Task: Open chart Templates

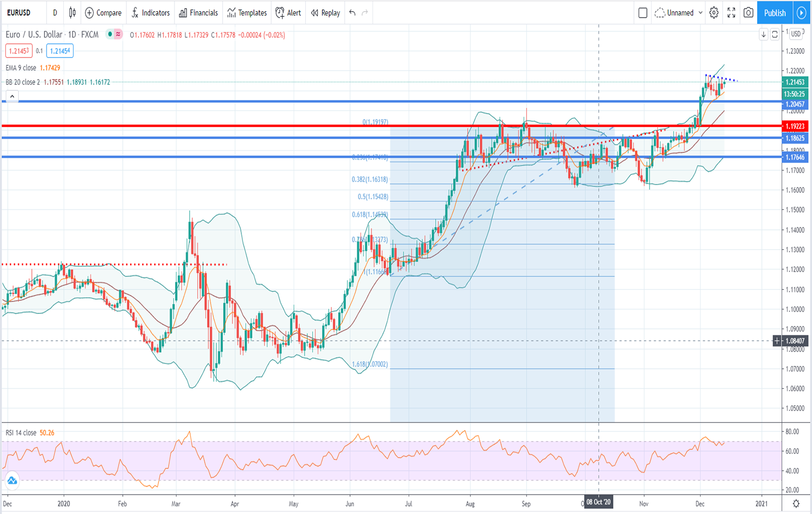Action: (x=246, y=13)
